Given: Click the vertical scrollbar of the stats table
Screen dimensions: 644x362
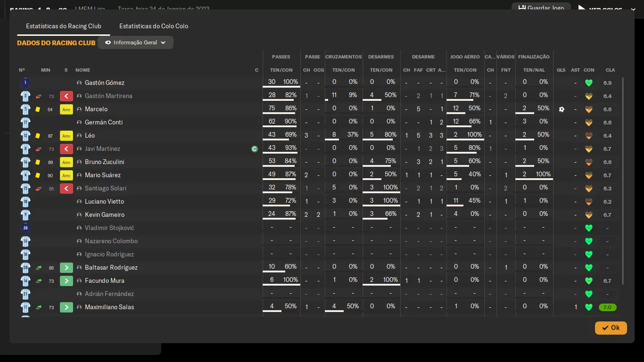Looking at the screenshot, I should [x=623, y=181].
